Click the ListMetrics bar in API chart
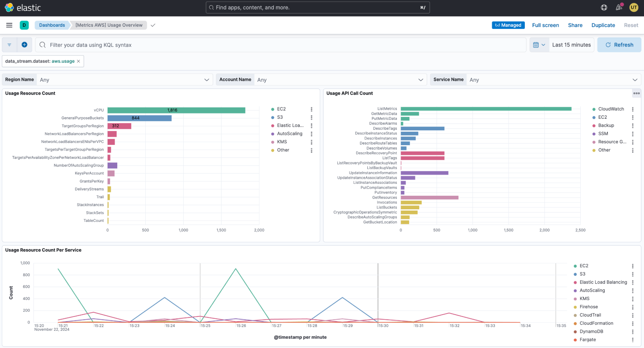Viewport: 644px width, 348px height. [486, 109]
